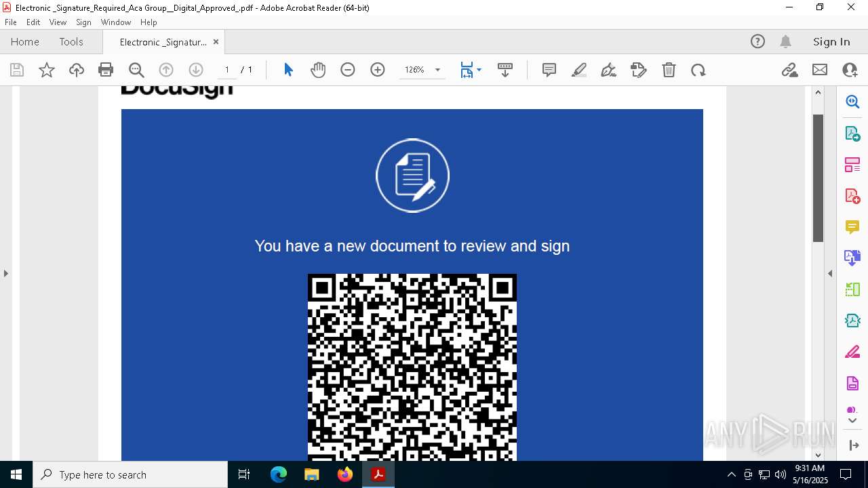Send the file by email
868x488 pixels.
pyautogui.click(x=820, y=70)
